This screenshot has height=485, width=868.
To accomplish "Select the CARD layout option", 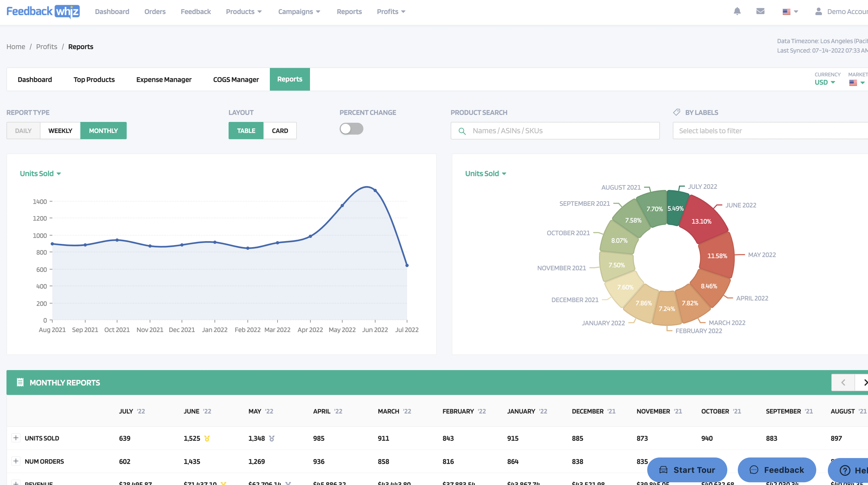I will click(279, 131).
